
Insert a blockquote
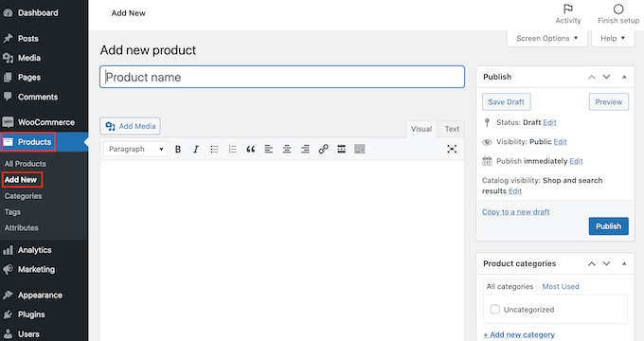251,149
